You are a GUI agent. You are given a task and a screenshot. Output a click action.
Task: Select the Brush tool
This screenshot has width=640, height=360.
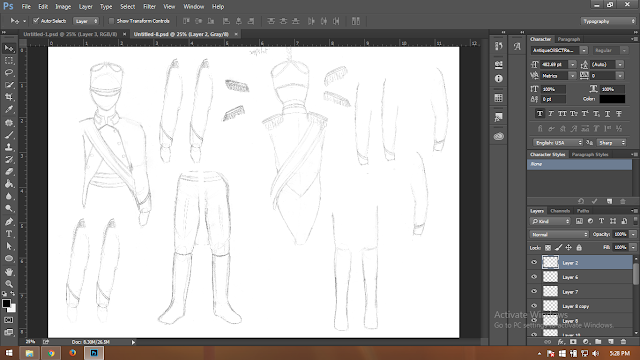(9, 135)
